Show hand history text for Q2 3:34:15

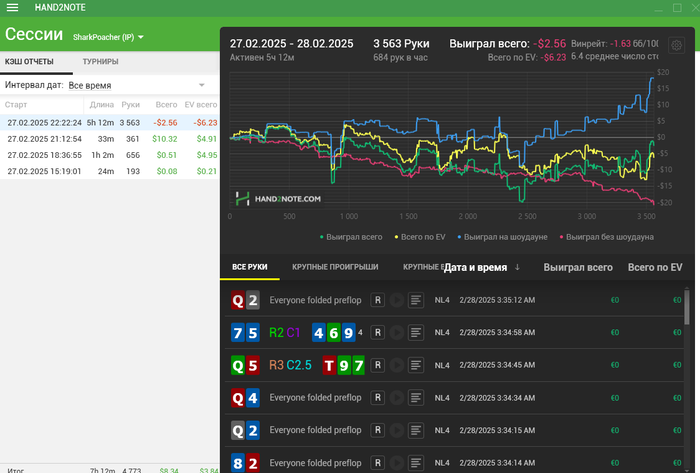point(416,431)
